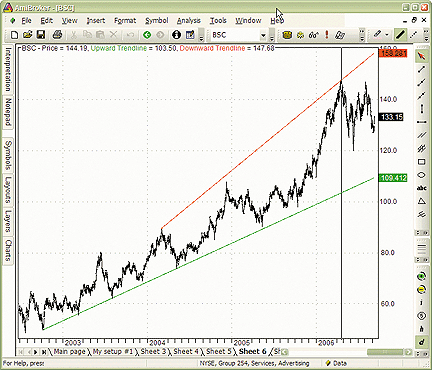Save with the floppy disk icon
This screenshot has width=432, height=370.
coord(41,35)
